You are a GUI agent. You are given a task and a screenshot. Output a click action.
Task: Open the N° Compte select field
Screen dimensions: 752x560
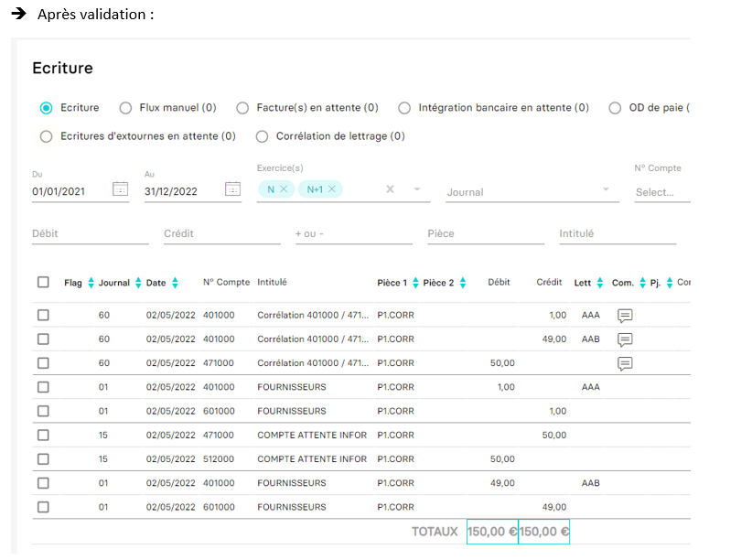pos(662,192)
